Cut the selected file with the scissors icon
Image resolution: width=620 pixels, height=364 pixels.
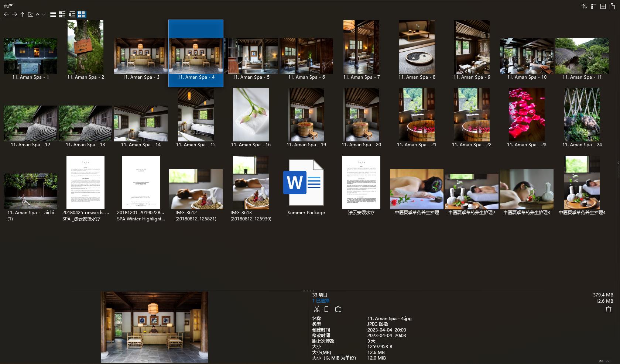pyautogui.click(x=317, y=309)
